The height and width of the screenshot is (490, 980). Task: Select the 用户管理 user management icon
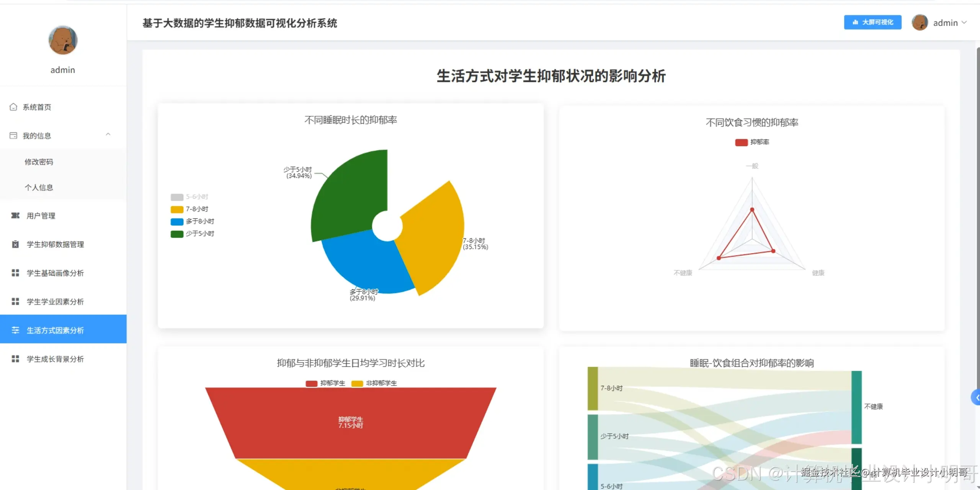pos(15,215)
